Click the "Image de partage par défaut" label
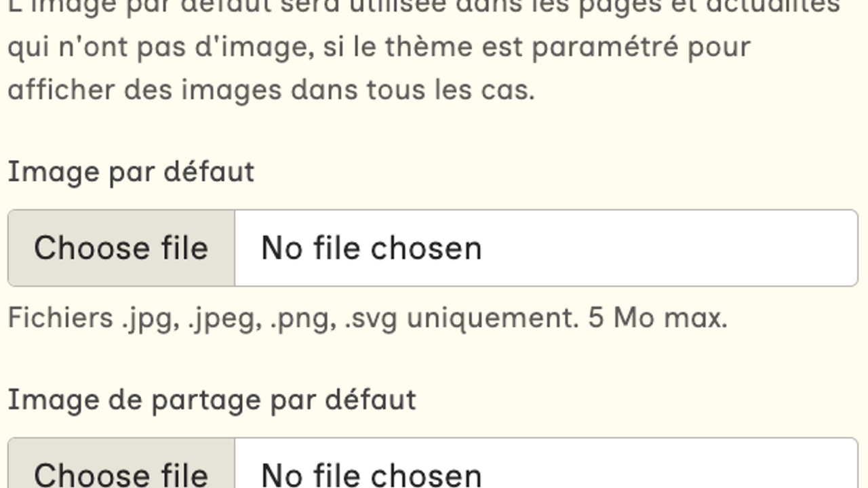The height and width of the screenshot is (488, 868). pos(212,400)
